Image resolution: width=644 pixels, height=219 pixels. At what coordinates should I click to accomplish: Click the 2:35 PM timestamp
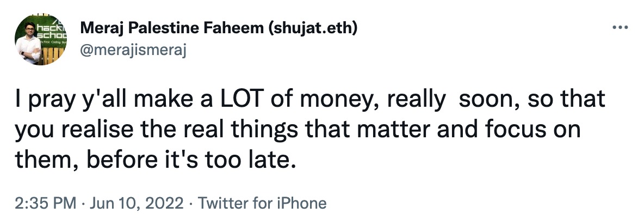point(46,203)
